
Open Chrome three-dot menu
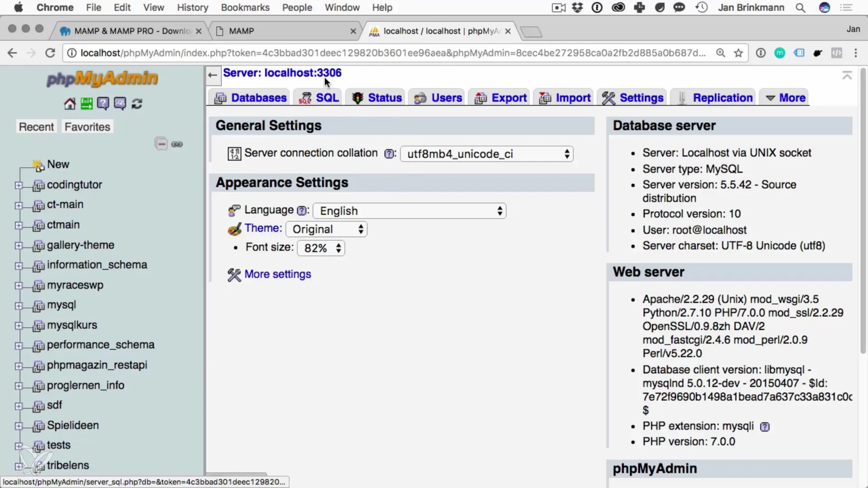click(856, 53)
